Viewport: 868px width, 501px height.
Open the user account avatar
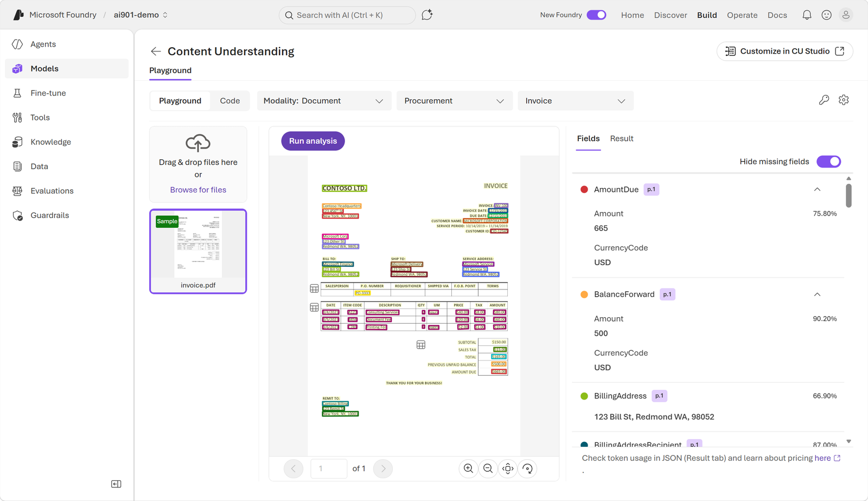(846, 15)
